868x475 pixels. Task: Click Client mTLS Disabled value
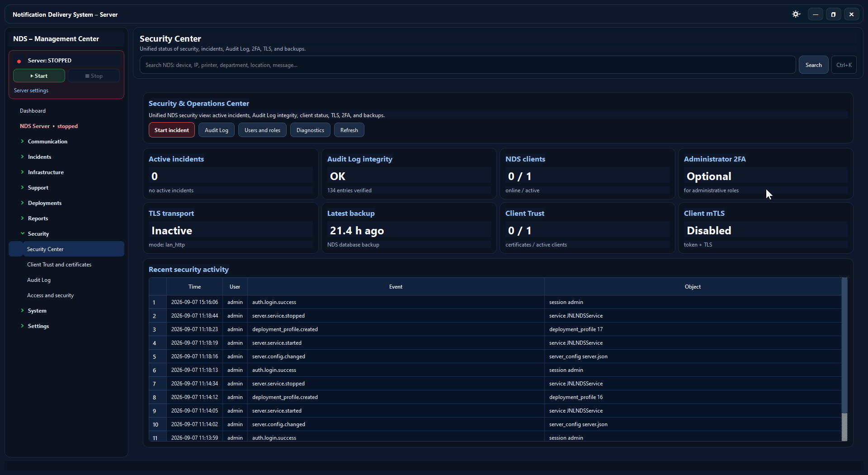coord(709,231)
